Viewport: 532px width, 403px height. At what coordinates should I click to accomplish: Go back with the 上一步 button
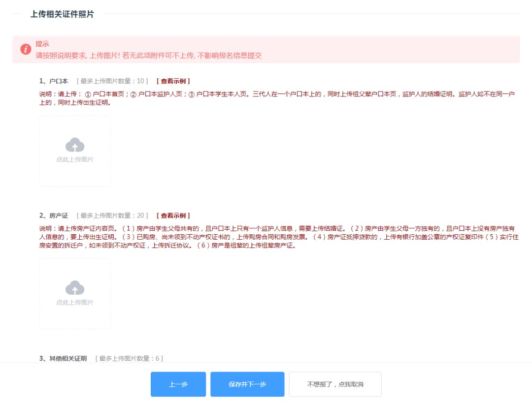(x=178, y=384)
